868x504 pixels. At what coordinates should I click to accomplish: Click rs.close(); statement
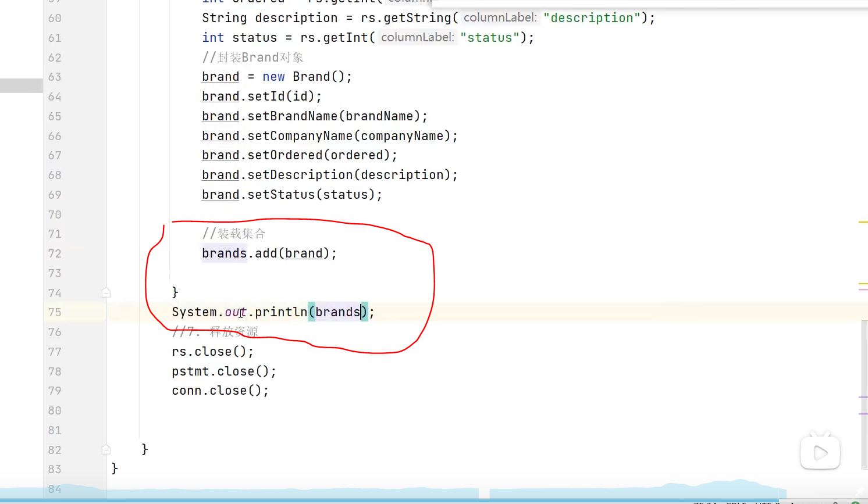(213, 352)
